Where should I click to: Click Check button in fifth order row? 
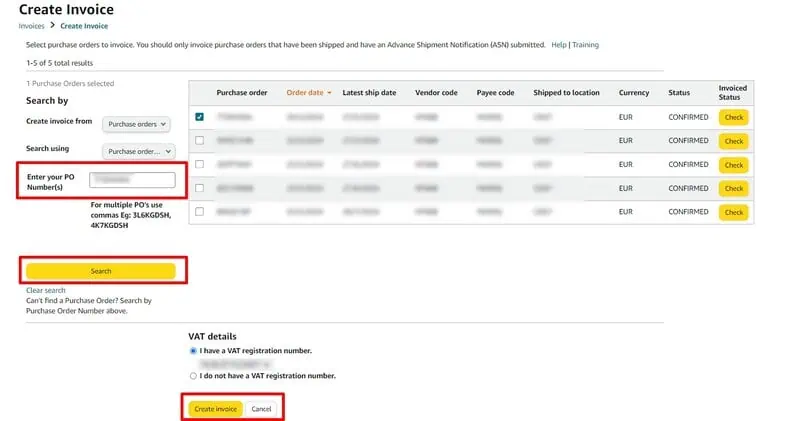pos(734,213)
